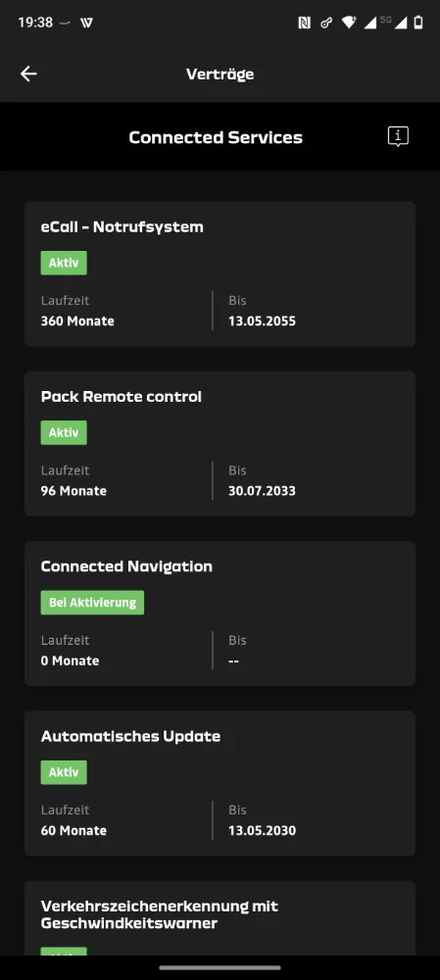This screenshot has width=440, height=980.
Task: Open Verkehrszeichenerkennung mit Geschwindigkeitswarner card
Action: [x=220, y=918]
